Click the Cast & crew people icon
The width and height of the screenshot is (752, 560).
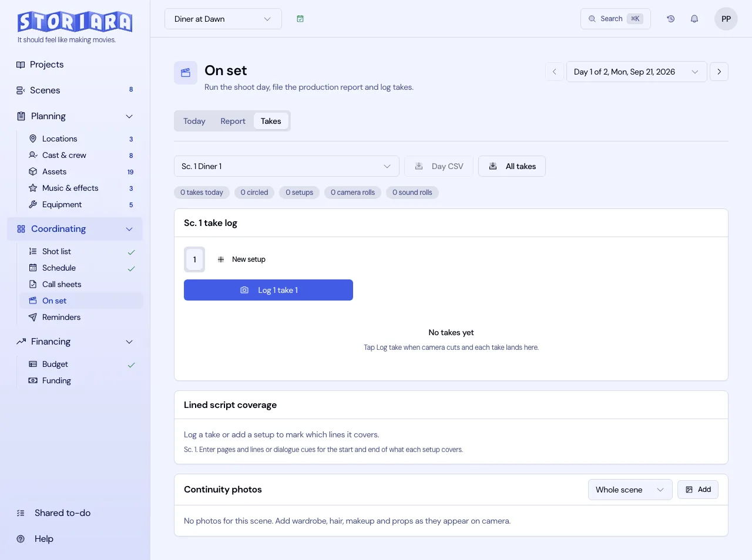point(33,155)
